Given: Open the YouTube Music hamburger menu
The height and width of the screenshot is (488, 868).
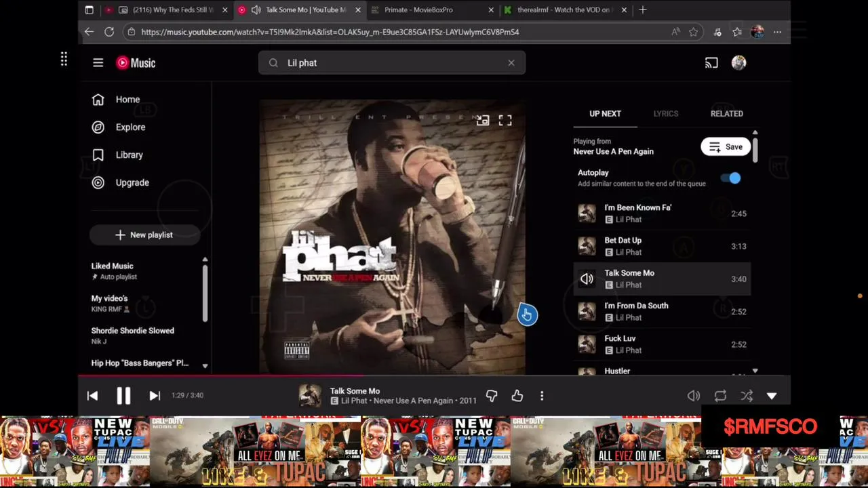Looking at the screenshot, I should (98, 63).
